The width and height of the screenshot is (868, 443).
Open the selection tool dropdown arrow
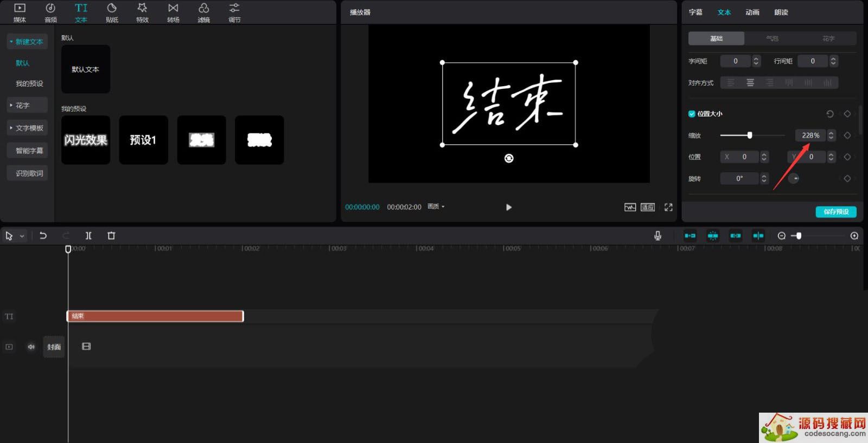22,236
